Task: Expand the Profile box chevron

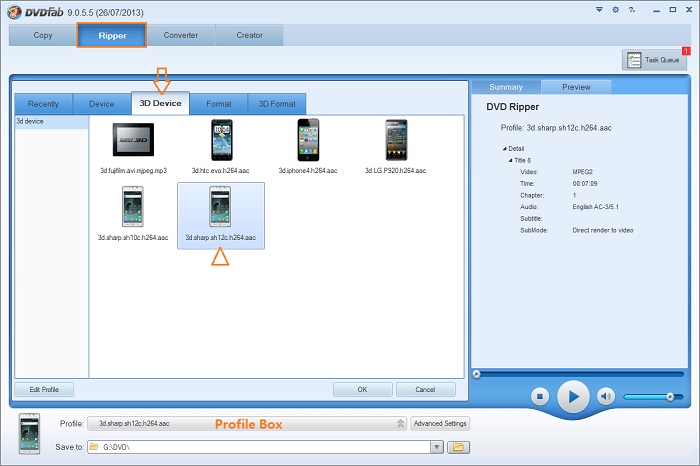Action: [400, 423]
